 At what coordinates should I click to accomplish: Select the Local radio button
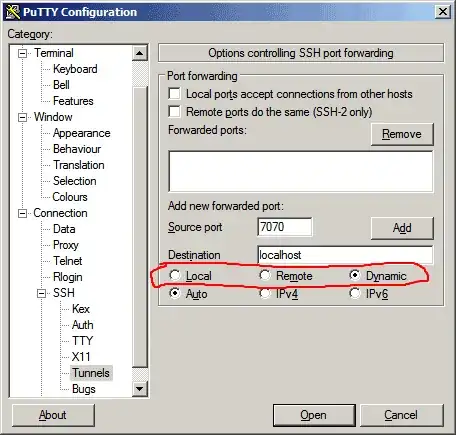pyautogui.click(x=174, y=275)
